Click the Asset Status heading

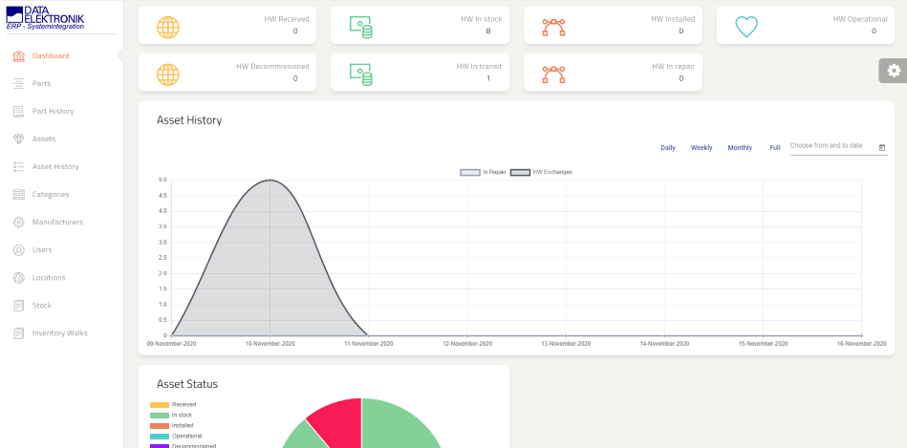tap(187, 384)
